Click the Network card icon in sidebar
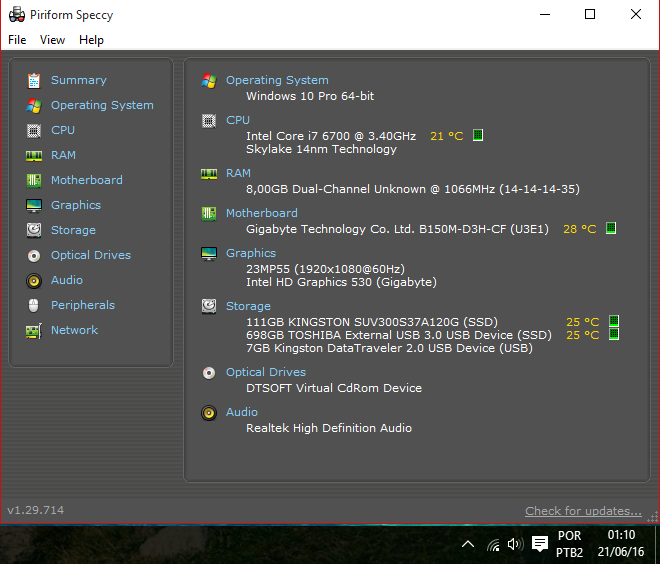Screen dimensions: 660x564 pos(34,331)
